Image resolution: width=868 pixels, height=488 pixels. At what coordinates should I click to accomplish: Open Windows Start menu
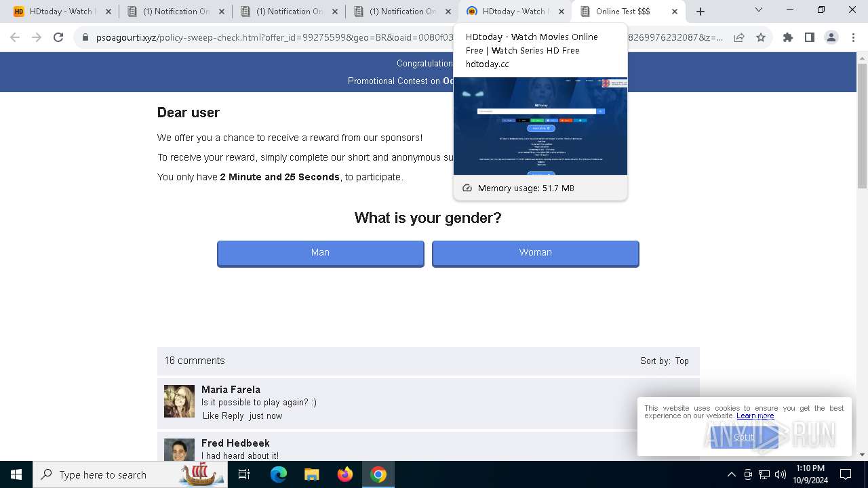tap(16, 474)
